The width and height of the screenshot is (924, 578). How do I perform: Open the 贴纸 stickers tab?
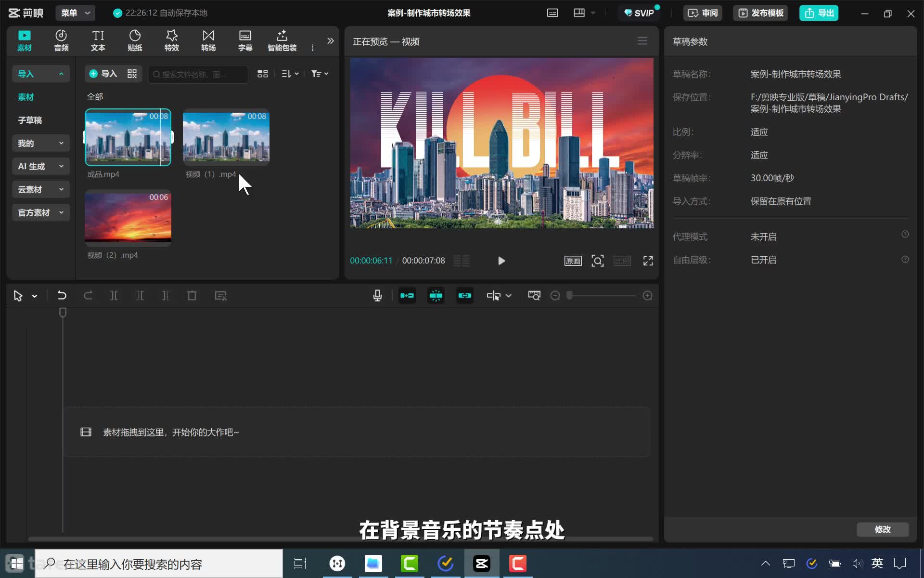coord(135,40)
